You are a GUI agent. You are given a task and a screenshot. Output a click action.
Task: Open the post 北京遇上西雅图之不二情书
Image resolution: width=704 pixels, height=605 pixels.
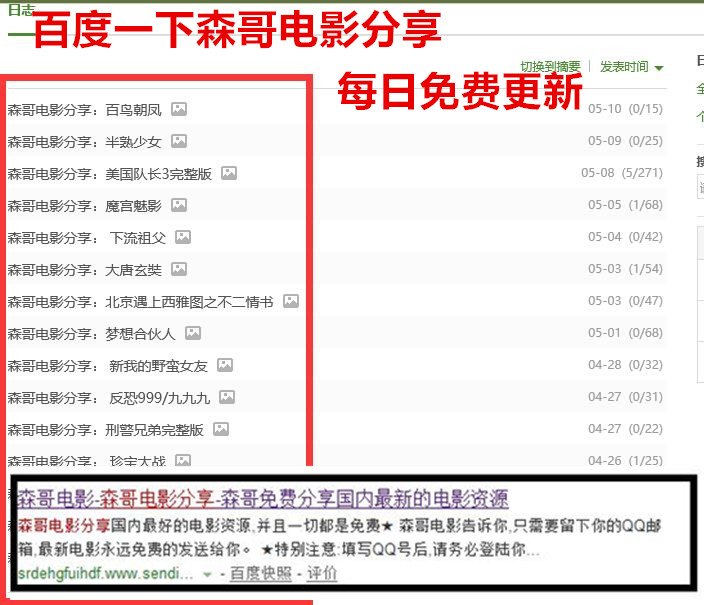tap(189, 302)
